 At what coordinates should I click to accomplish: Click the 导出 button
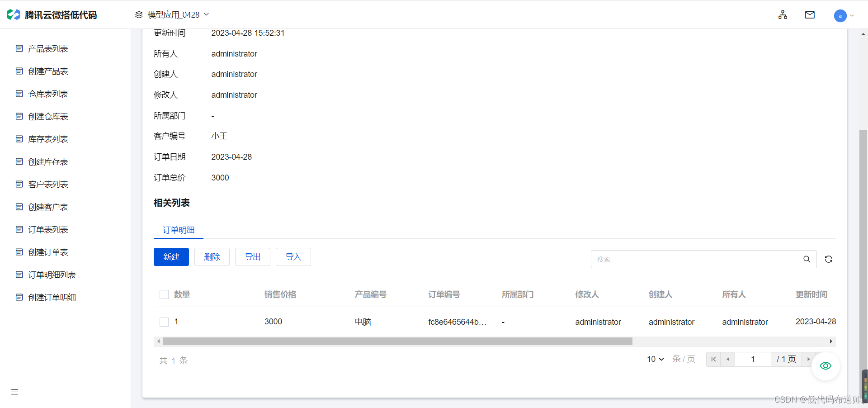pyautogui.click(x=253, y=257)
